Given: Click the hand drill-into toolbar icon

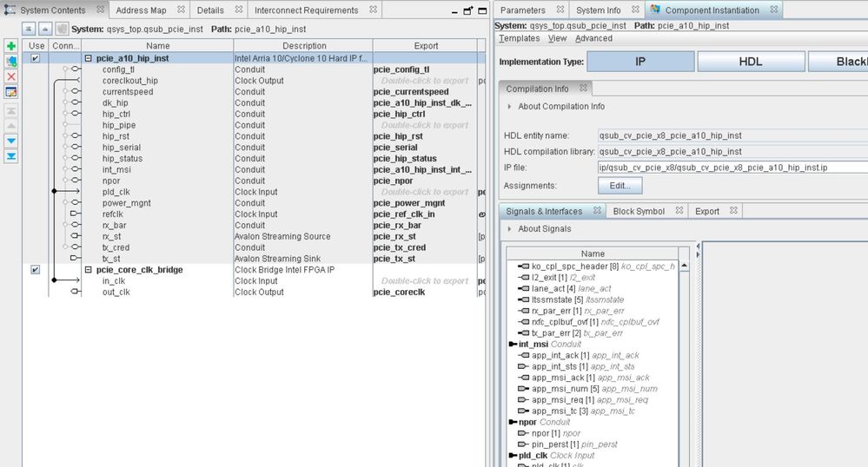Looking at the screenshot, I should pos(62,29).
